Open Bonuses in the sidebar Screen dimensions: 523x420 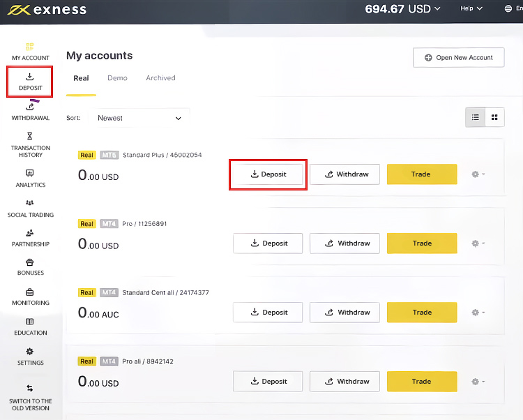coord(30,268)
